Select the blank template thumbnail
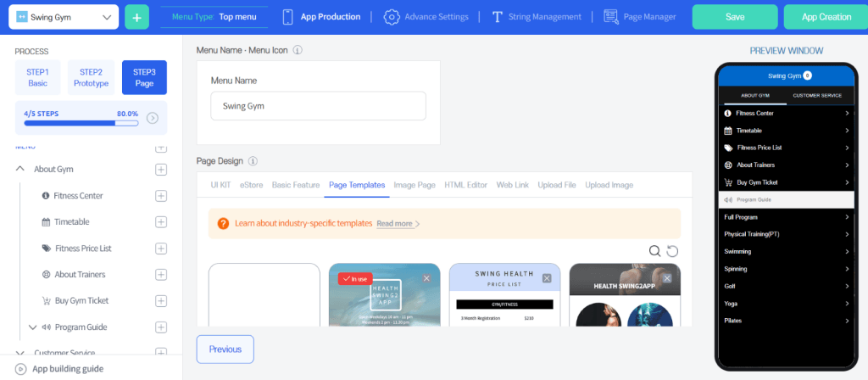This screenshot has width=868, height=380. pos(264,294)
